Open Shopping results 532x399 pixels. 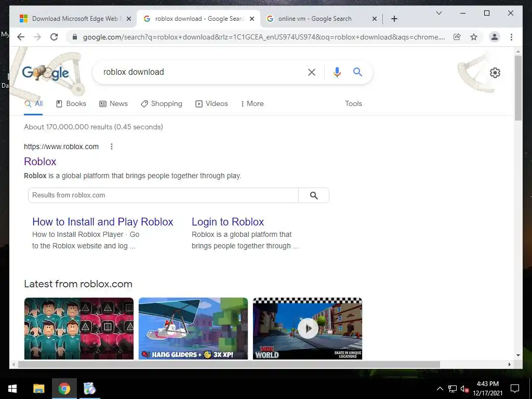(162, 104)
